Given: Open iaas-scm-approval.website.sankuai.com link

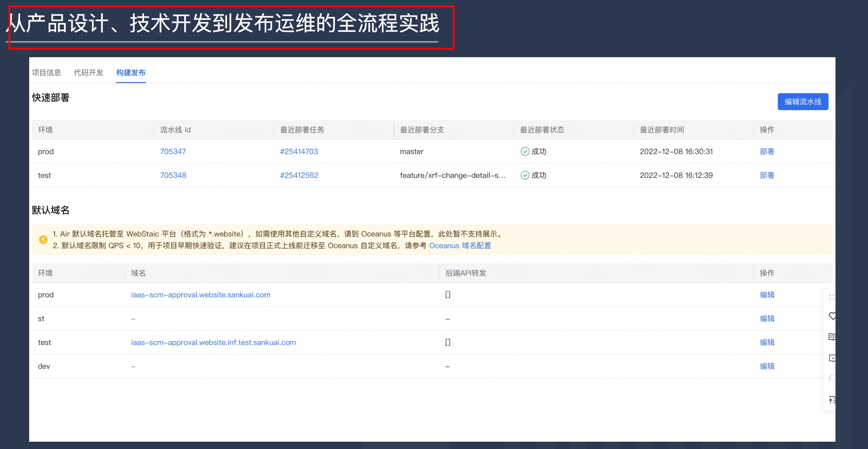Looking at the screenshot, I should (x=201, y=295).
